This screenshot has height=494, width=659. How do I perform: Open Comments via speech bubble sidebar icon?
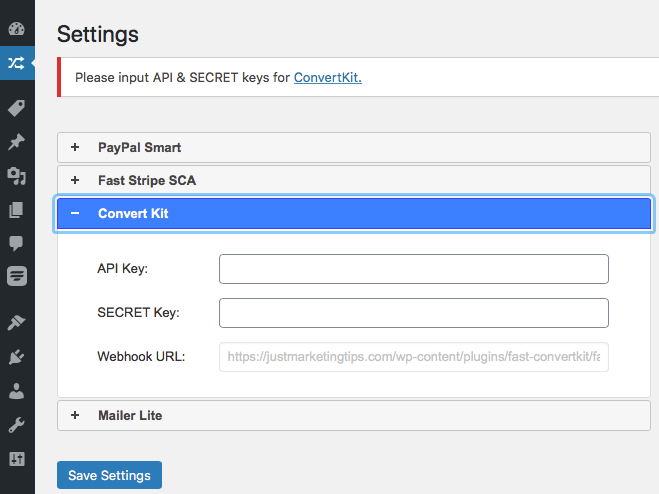coord(16,243)
